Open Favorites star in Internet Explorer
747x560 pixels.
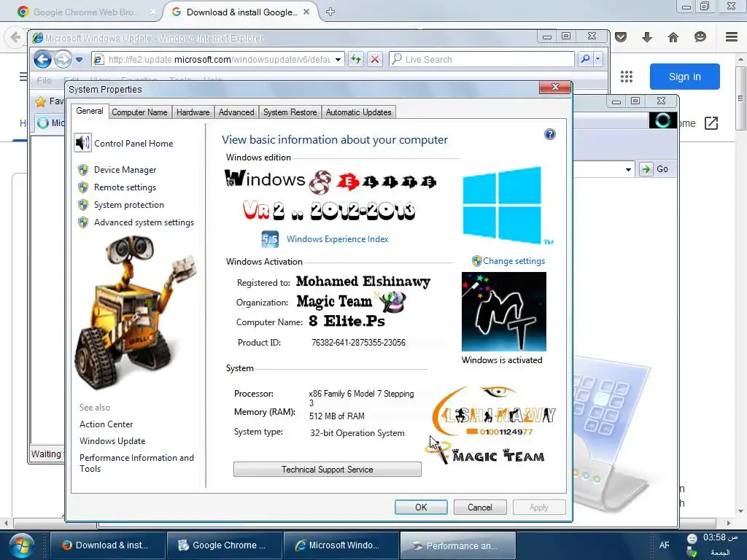(41, 101)
